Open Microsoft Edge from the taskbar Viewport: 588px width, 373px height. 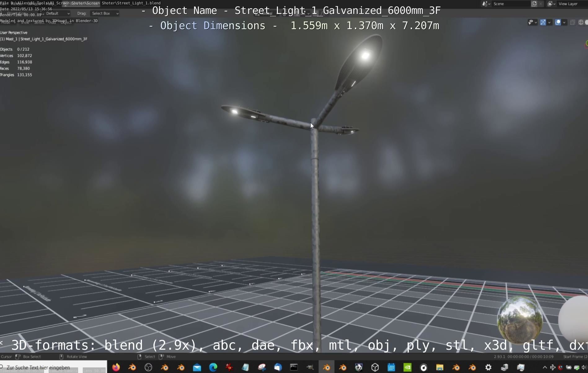[213, 367]
